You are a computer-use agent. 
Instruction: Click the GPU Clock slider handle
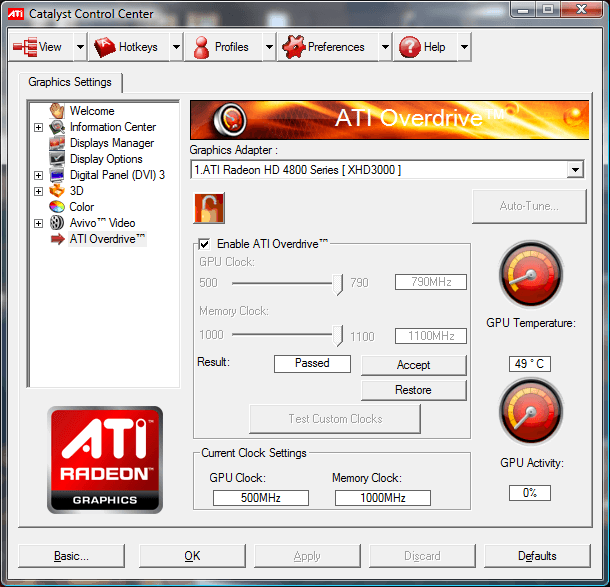coord(339,284)
